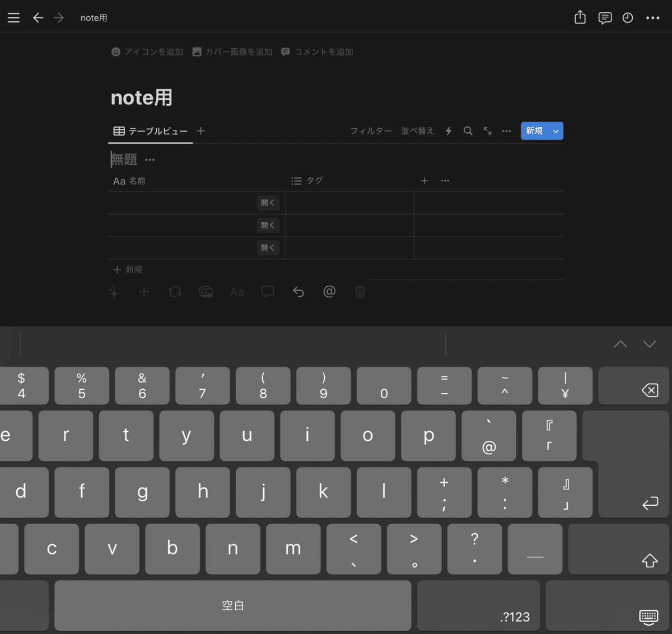
Task: Open the first row with 開く
Action: 268,203
